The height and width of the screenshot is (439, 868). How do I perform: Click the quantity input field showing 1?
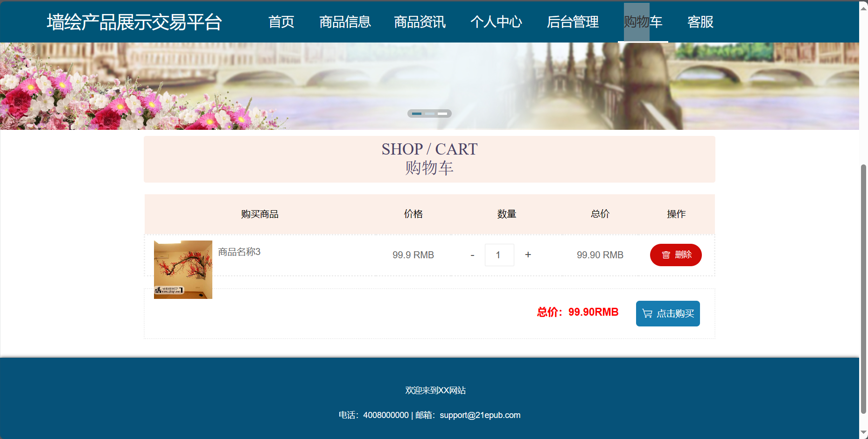click(499, 255)
